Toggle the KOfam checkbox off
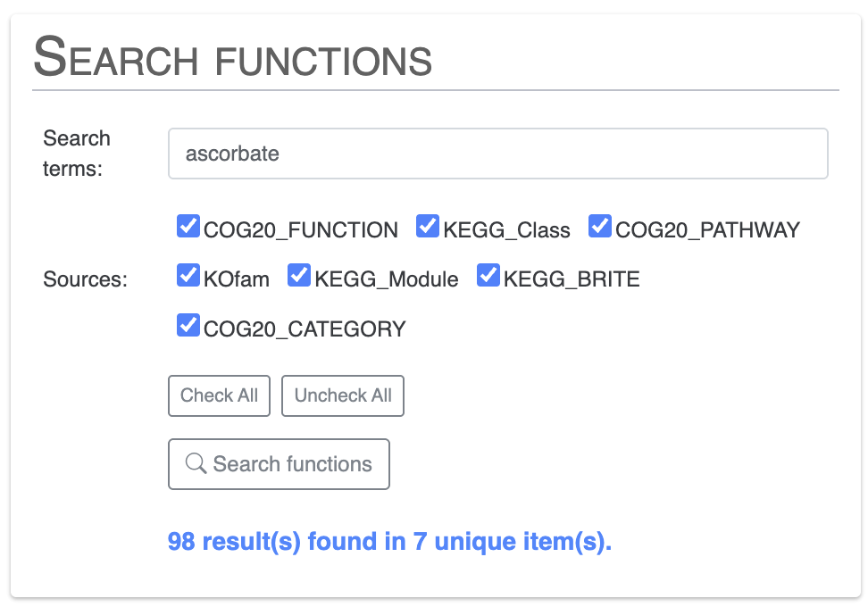 click(188, 276)
